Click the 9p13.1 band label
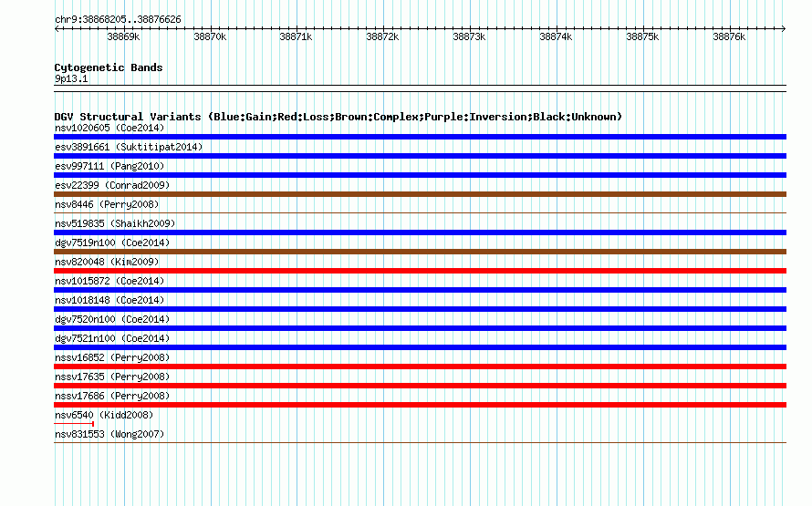 click(71, 78)
